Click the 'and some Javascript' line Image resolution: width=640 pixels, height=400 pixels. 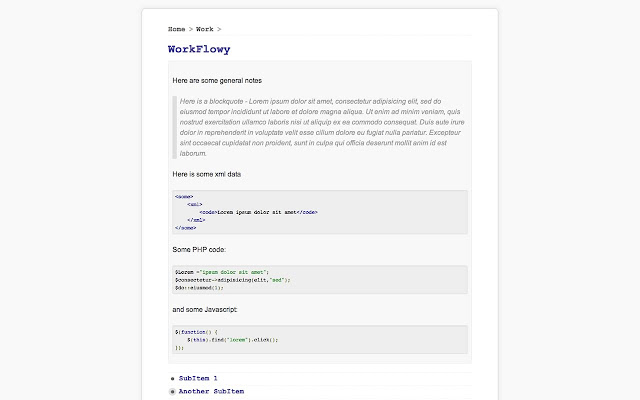pos(204,309)
